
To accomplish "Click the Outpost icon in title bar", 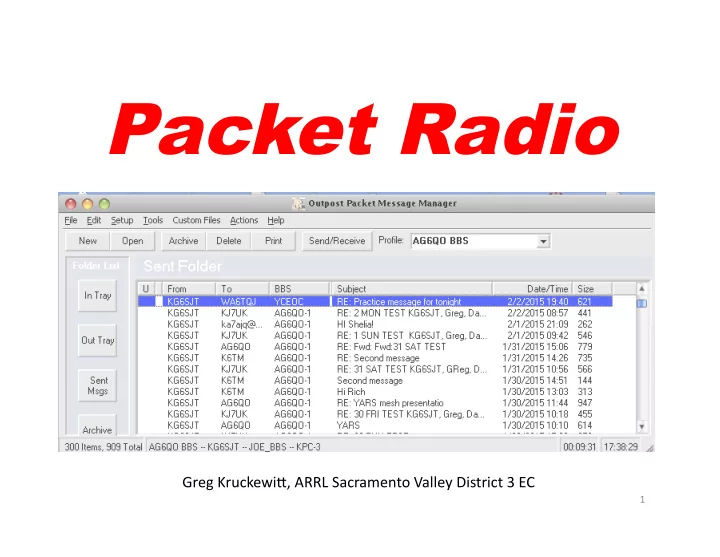I will point(299,203).
